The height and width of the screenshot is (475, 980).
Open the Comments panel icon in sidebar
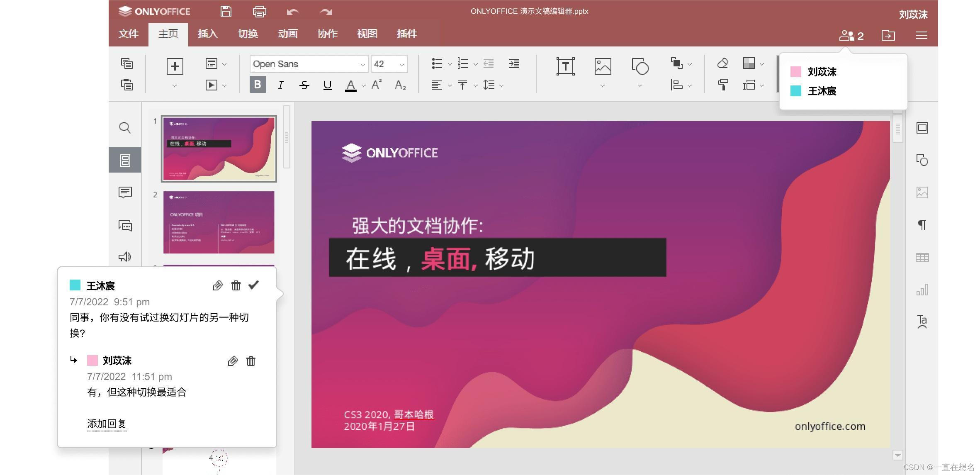125,192
